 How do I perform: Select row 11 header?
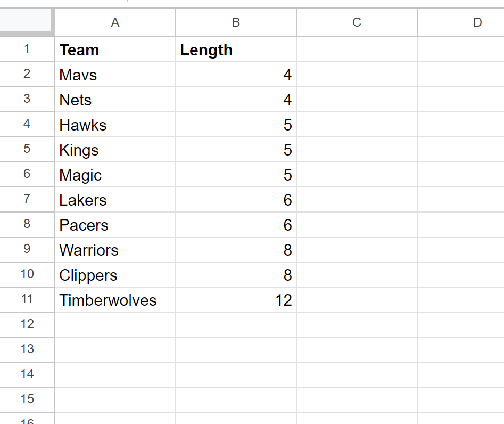[x=27, y=299]
